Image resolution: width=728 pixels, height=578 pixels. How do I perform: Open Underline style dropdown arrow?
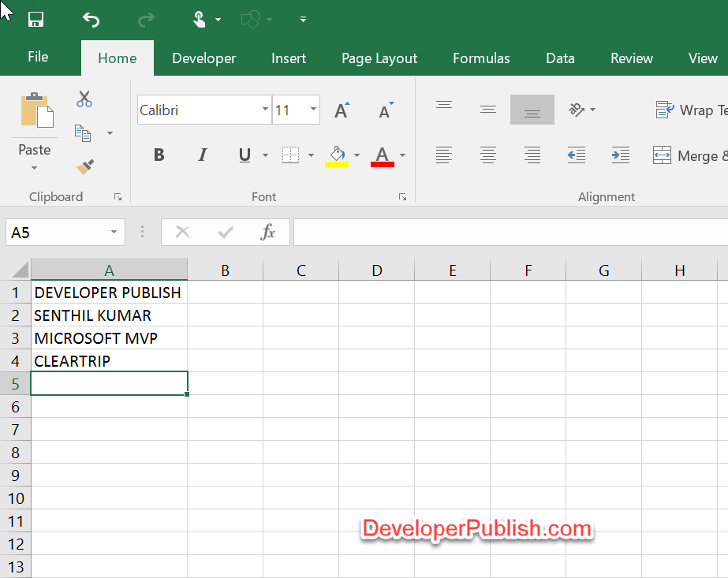click(x=265, y=155)
